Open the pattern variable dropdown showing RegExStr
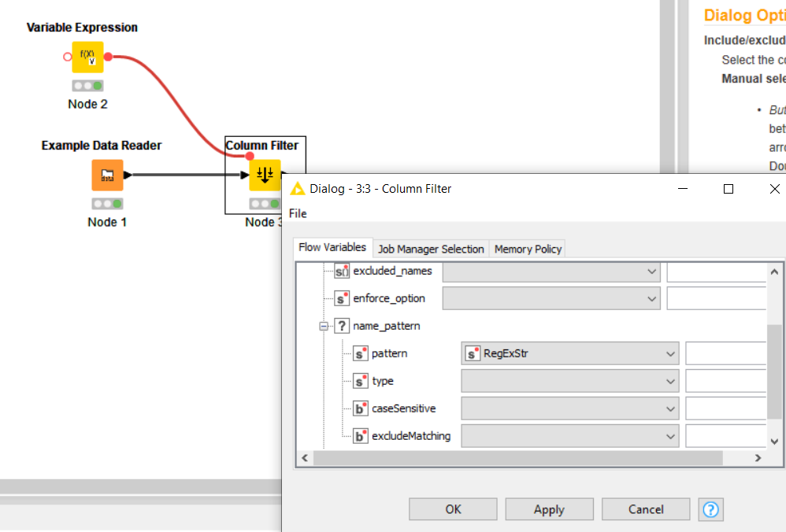786x532 pixels. [x=569, y=354]
